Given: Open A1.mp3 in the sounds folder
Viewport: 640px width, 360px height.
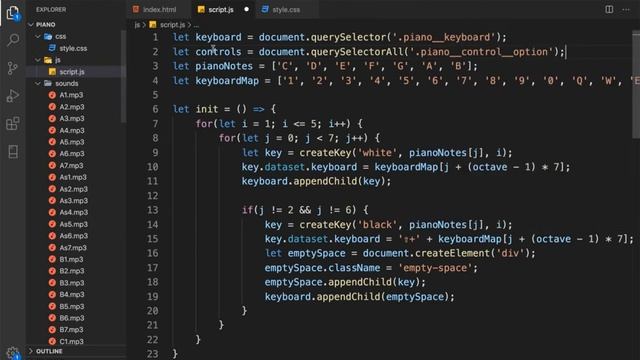Looking at the screenshot, I should click(71, 95).
